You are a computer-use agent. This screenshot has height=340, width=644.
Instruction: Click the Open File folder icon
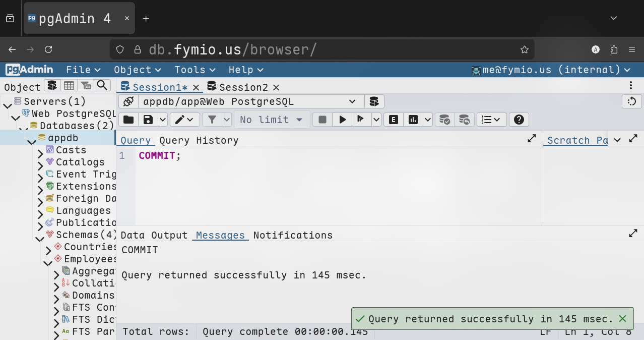pos(128,120)
